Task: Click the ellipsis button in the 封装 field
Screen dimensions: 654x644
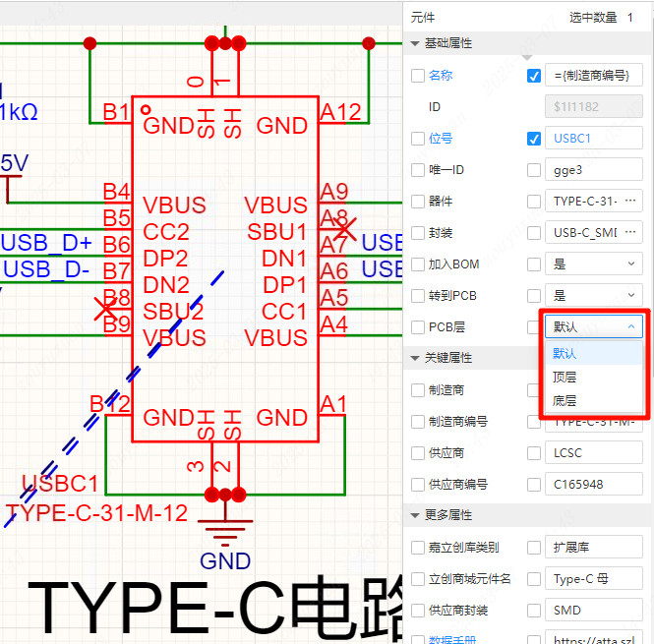Action: coord(631,233)
